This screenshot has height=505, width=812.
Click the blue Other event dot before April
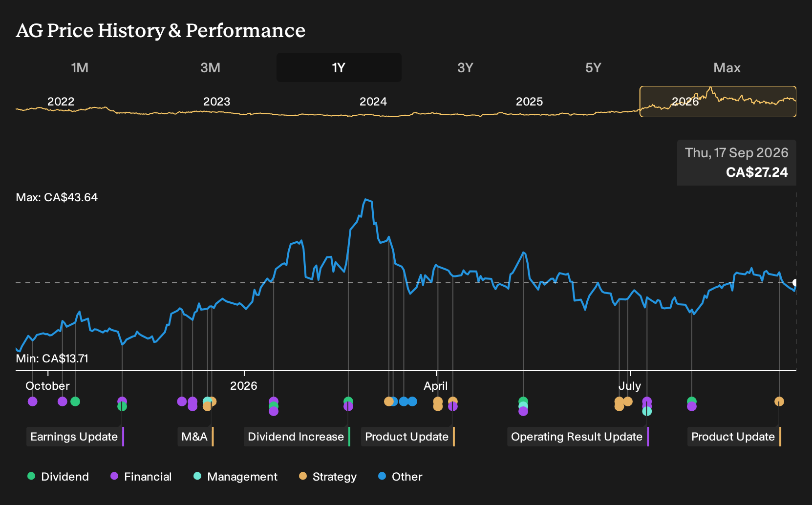pos(412,401)
